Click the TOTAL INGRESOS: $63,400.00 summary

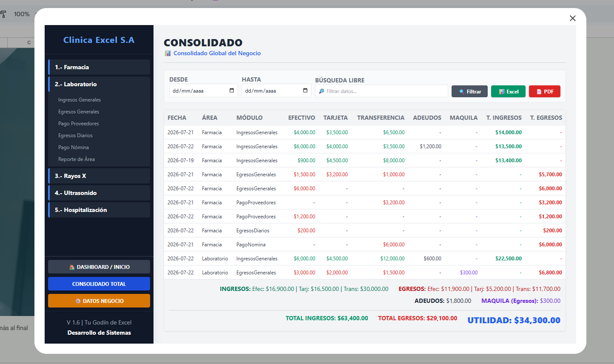tap(327, 318)
